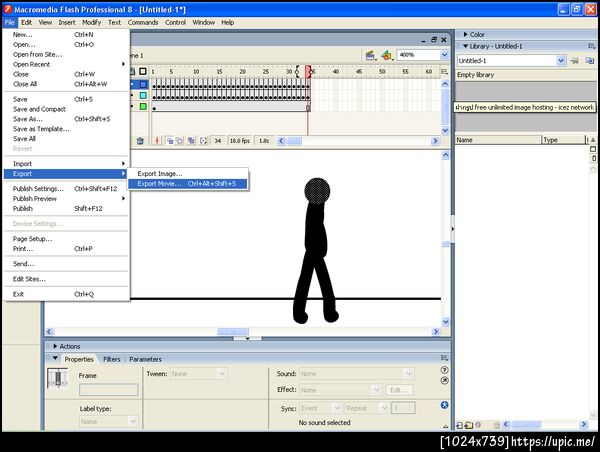Click Center Frame icon in timeline footer
Image resolution: width=600 pixels, height=452 pixels.
157,141
